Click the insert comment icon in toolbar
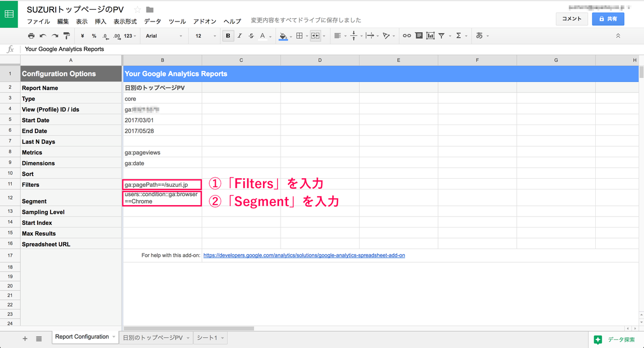 [418, 36]
